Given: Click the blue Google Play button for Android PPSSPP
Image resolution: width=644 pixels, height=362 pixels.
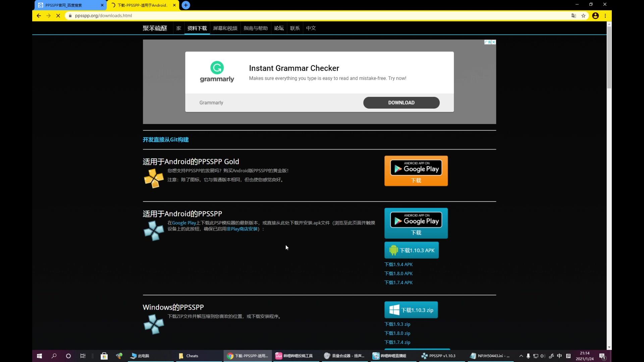Looking at the screenshot, I should (x=416, y=223).
